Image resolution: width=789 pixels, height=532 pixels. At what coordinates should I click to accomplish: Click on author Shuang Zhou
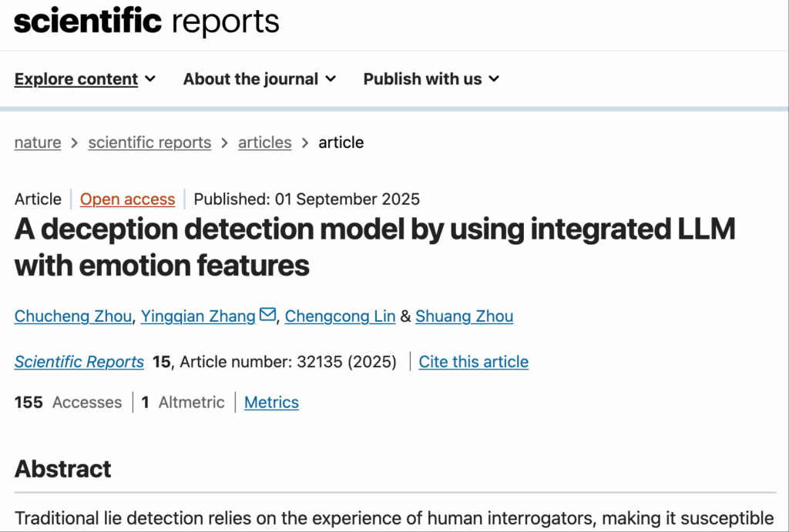coord(464,316)
